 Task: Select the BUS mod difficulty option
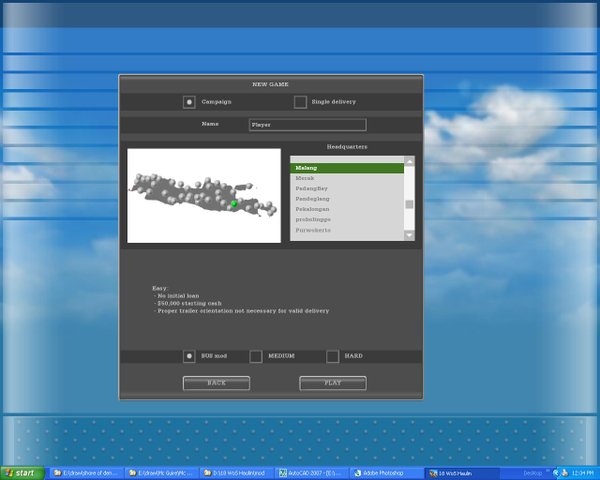(x=189, y=356)
